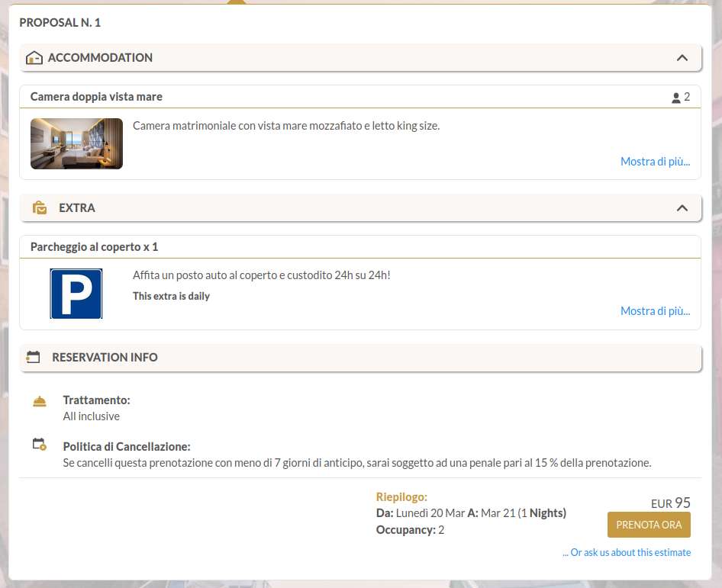The image size is (722, 588).
Task: Click the 'Trattamento:' label
Action: (97, 400)
